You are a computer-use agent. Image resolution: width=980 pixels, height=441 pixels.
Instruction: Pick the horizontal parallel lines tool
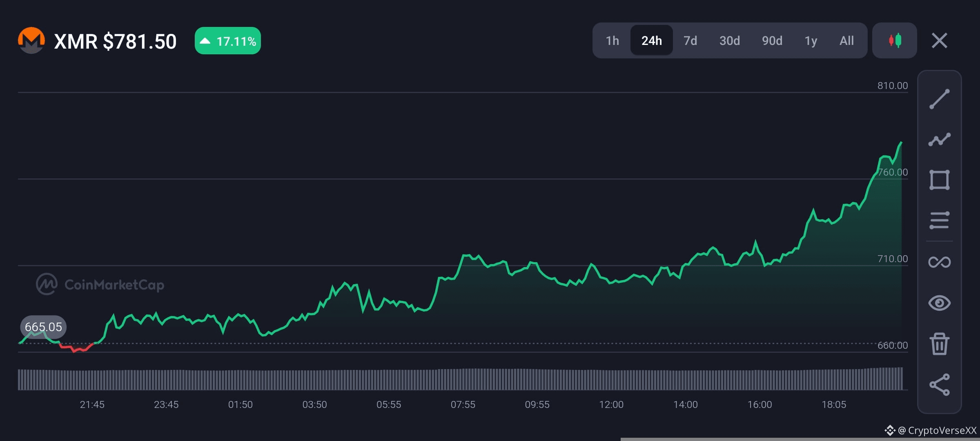939,220
